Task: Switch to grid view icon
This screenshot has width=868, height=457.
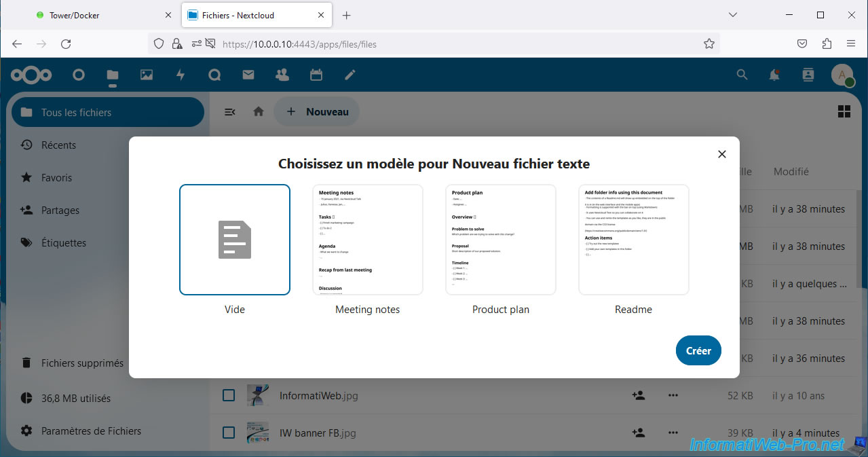Action: pyautogui.click(x=844, y=112)
